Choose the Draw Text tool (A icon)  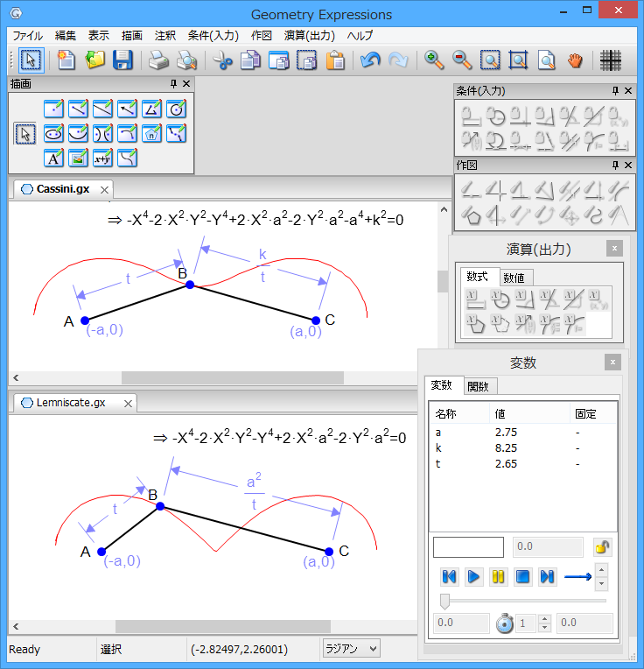(53, 158)
